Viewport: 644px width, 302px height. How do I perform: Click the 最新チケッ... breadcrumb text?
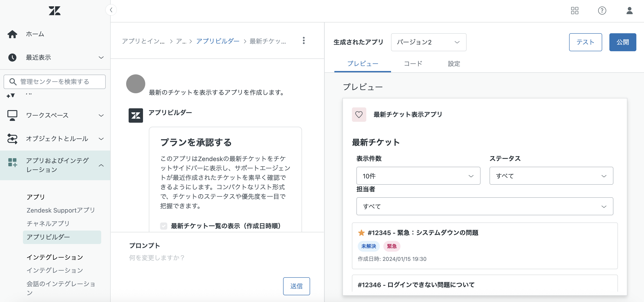(268, 41)
